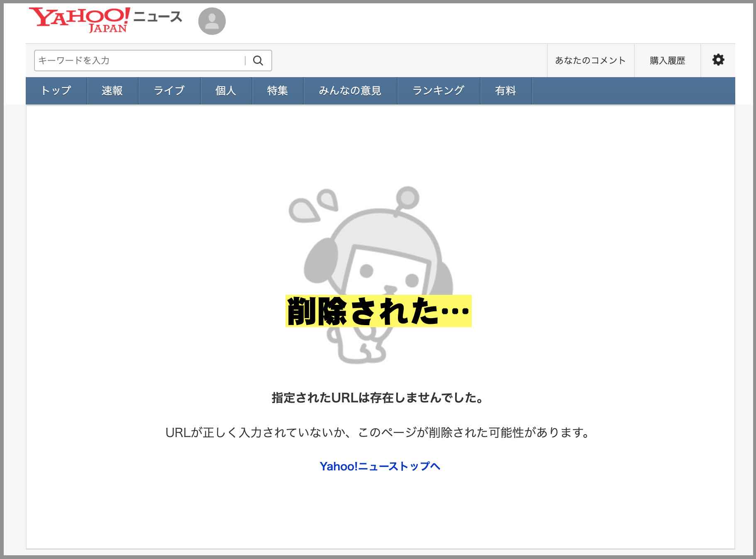Open the user profile avatar icon
This screenshot has height=559, width=756.
coord(212,21)
